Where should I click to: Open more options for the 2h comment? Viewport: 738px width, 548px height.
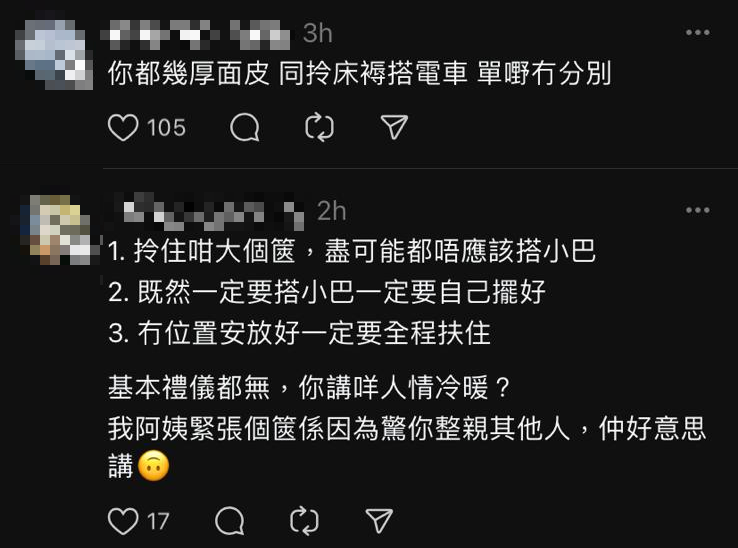(x=698, y=210)
